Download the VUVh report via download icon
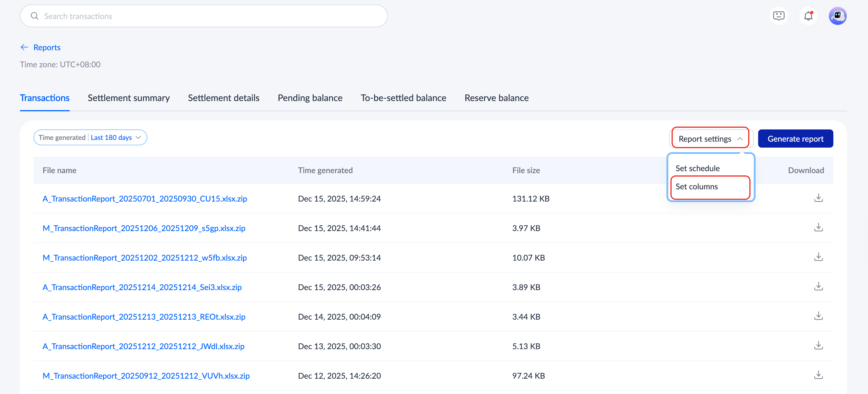 point(818,375)
